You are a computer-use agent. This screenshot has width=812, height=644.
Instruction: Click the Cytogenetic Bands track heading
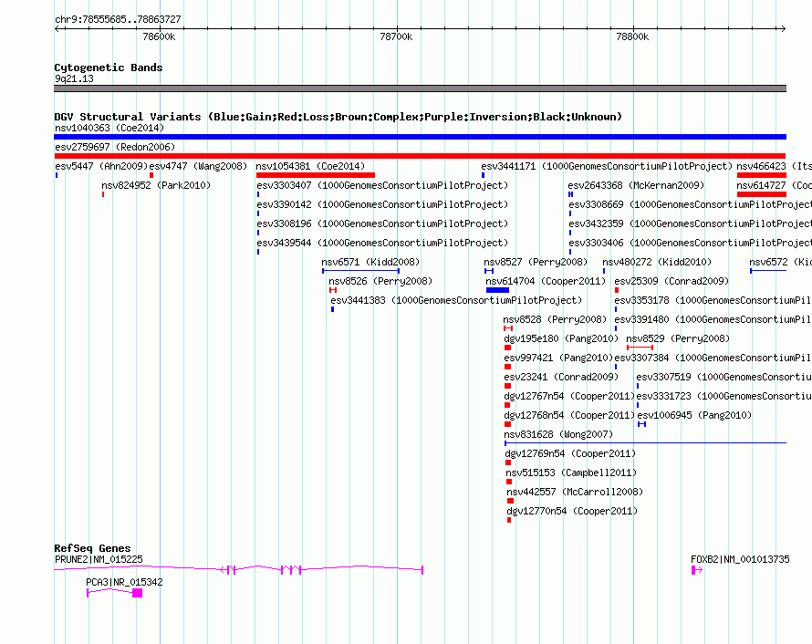click(x=109, y=68)
